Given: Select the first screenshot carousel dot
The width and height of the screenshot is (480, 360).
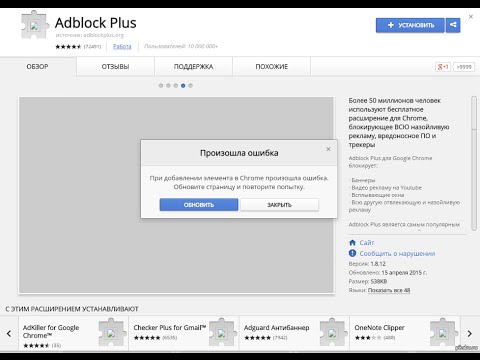Looking at the screenshot, I should tap(161, 86).
